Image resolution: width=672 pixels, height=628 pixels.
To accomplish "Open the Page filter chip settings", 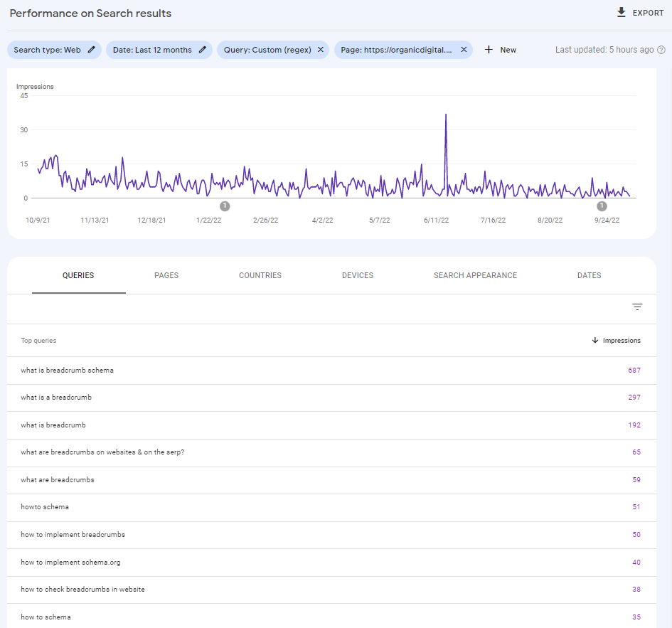I will tap(396, 50).
